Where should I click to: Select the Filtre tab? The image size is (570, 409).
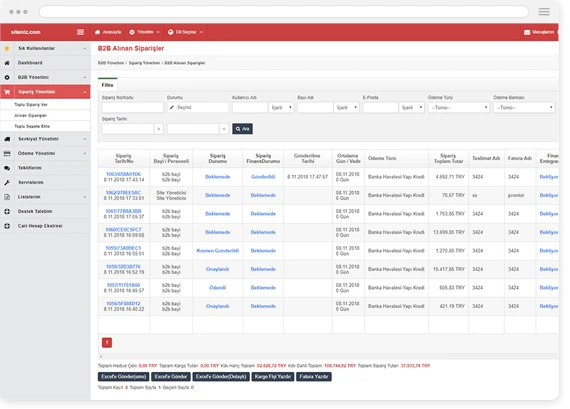[x=108, y=85]
